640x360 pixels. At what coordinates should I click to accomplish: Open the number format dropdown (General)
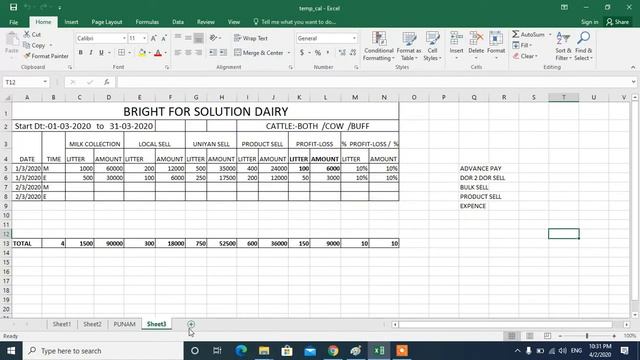click(x=354, y=38)
